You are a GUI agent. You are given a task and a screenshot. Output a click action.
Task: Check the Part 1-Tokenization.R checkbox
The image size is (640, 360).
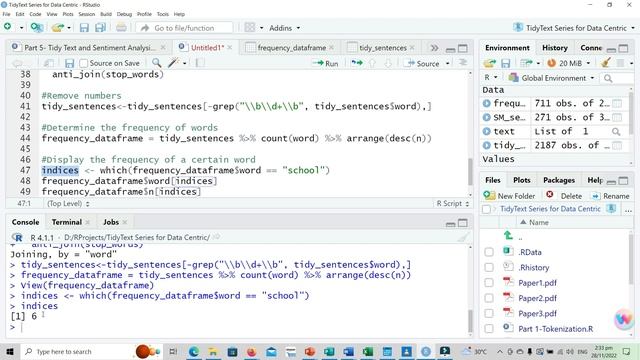(489, 329)
